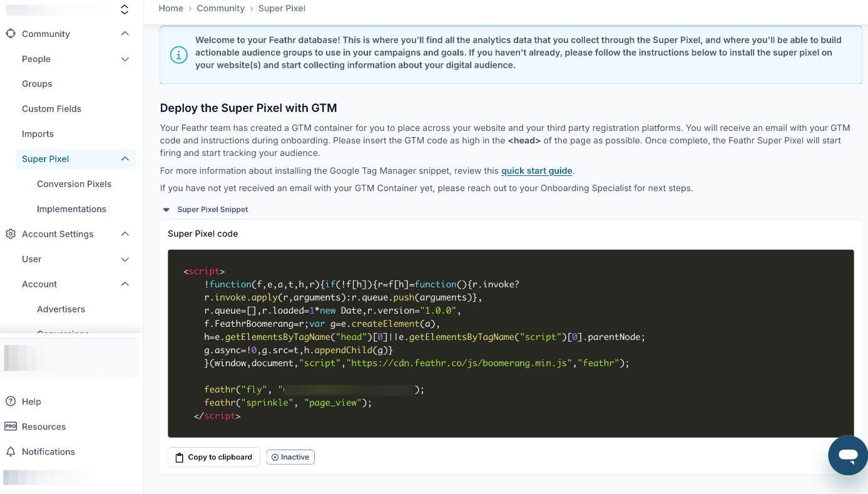Open Conversion Pixels page
Image resolution: width=868 pixels, height=494 pixels.
(x=74, y=184)
